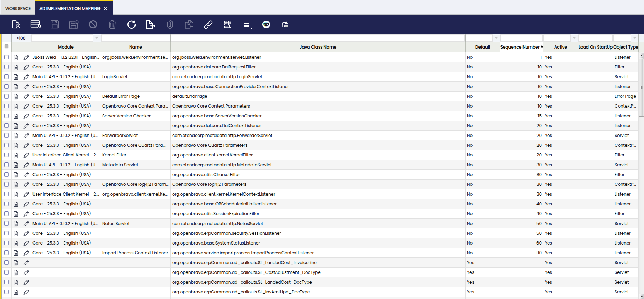Click the Delete trash can icon
Viewport: 644px width, 299px height.
[112, 24]
